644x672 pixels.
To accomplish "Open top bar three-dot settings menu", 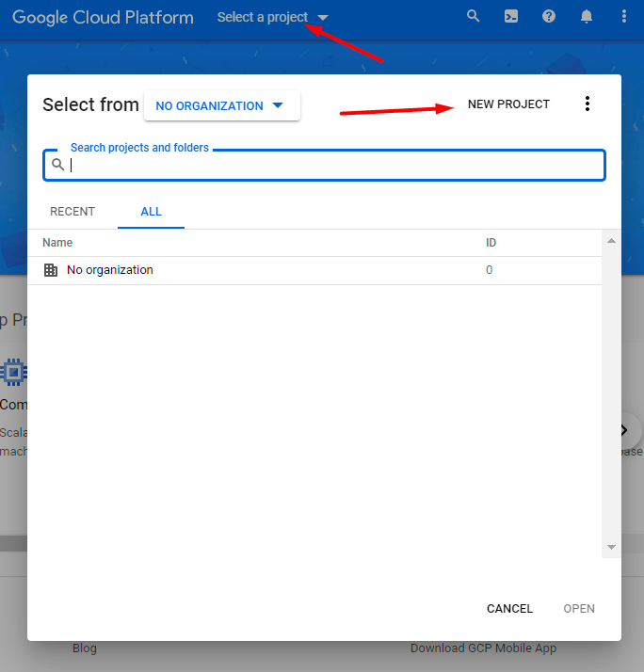I will (624, 16).
